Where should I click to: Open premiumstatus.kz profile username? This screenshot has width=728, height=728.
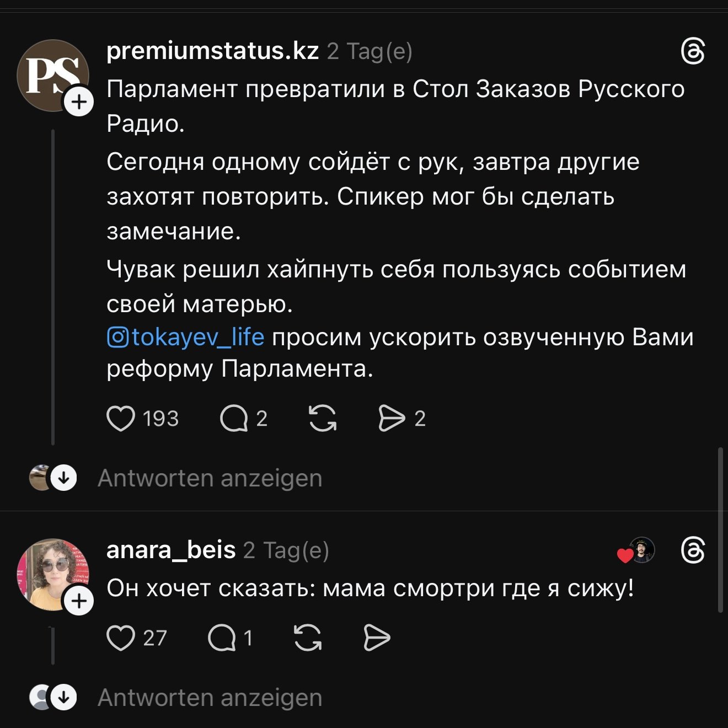[212, 51]
